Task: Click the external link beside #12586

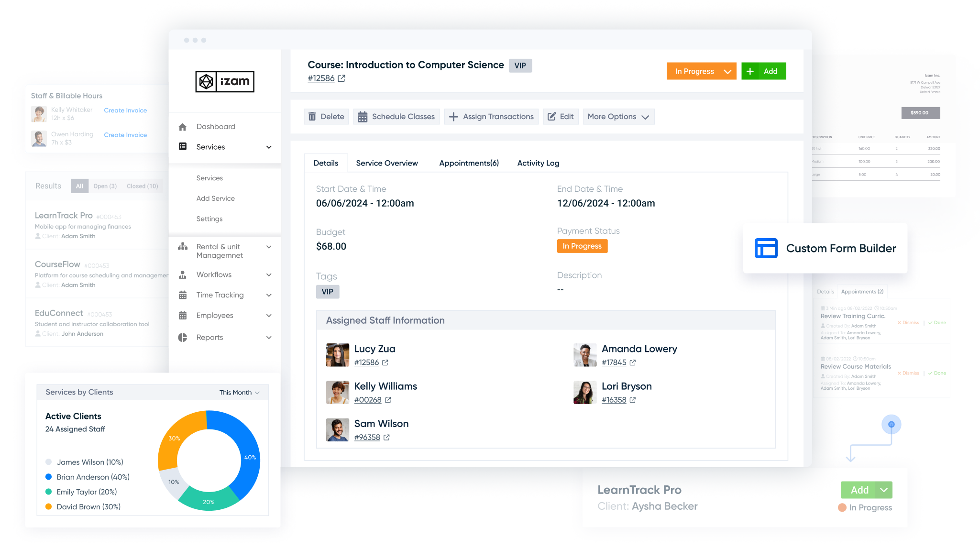Action: (341, 78)
